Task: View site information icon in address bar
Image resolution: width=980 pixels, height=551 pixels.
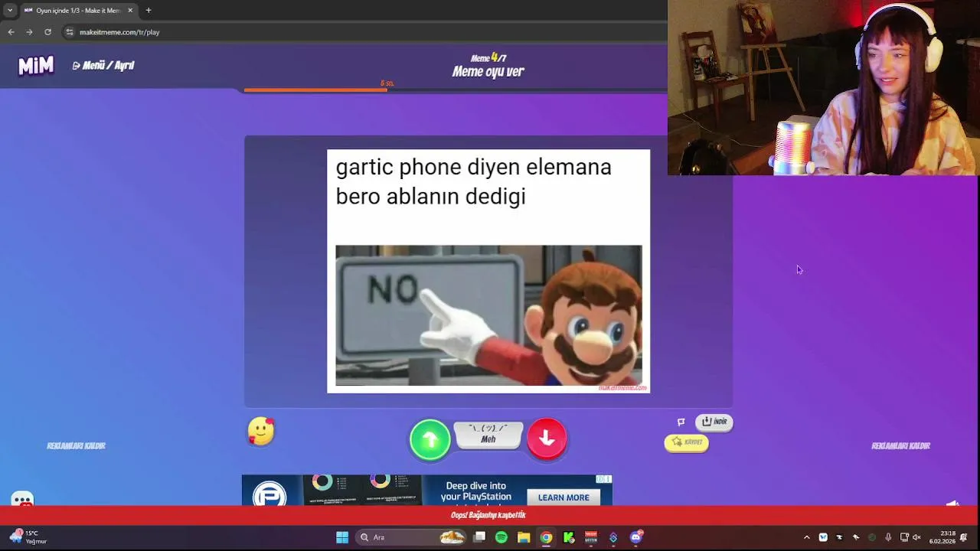Action: point(70,32)
